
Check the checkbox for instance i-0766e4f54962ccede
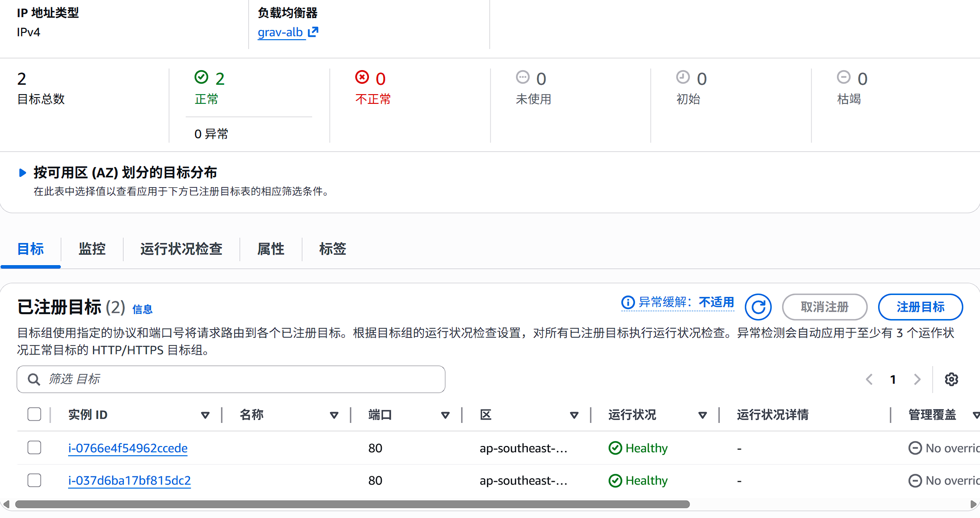pos(34,447)
